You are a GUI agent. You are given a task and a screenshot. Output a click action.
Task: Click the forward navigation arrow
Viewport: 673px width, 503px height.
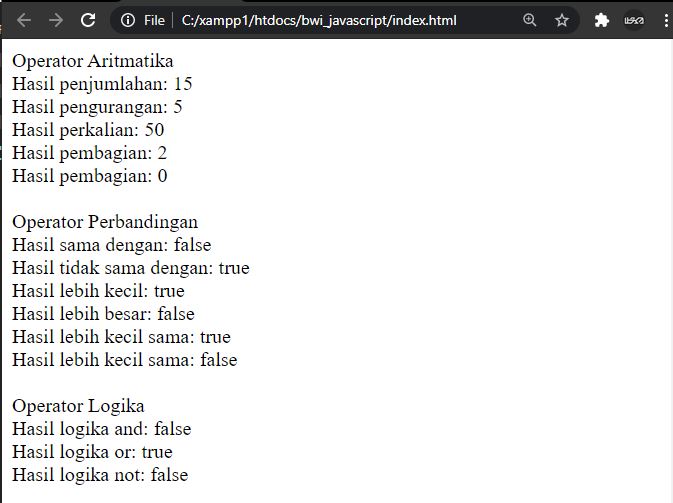point(56,20)
